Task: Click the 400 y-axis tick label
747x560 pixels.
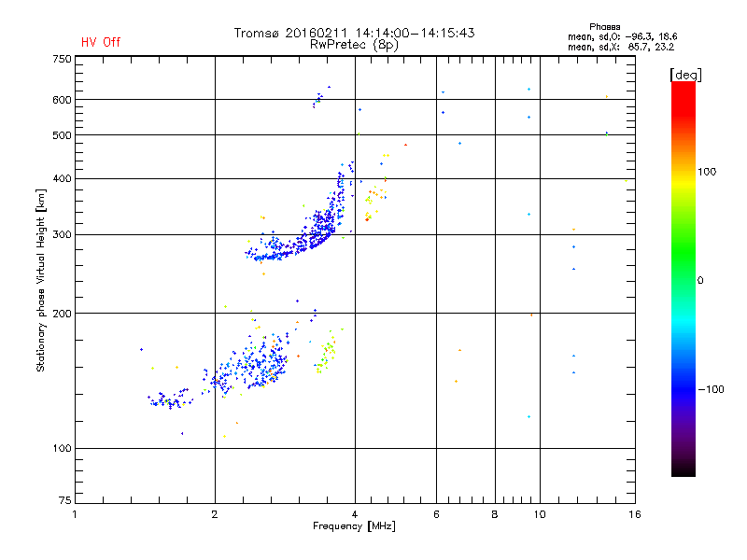Action: 62,179
